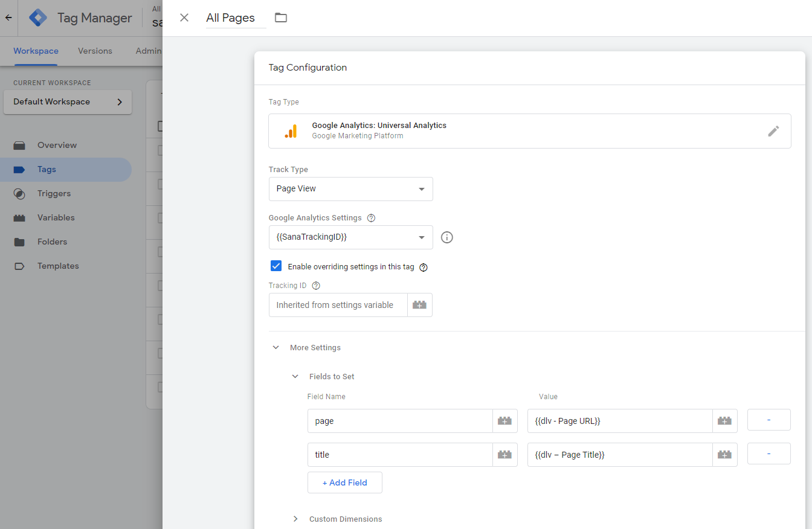Insert variable into Tracking ID field
Viewport: 812px width, 529px height.
pyautogui.click(x=420, y=305)
